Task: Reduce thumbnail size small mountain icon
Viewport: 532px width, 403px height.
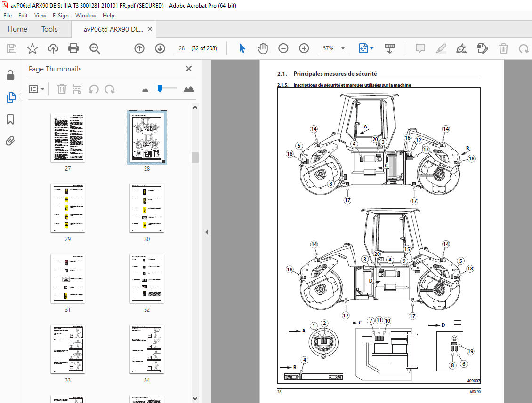Action: coord(145,90)
